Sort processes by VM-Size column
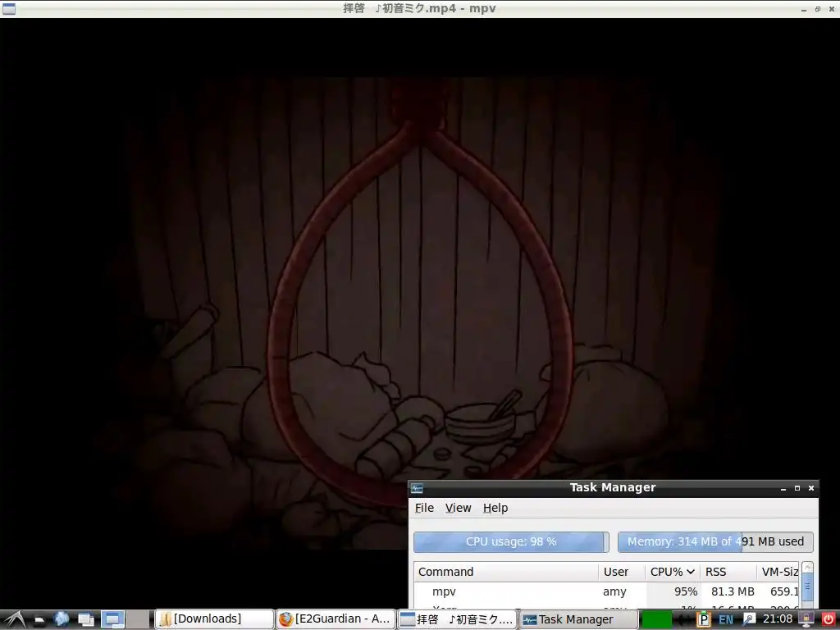This screenshot has width=840, height=630. click(x=778, y=572)
